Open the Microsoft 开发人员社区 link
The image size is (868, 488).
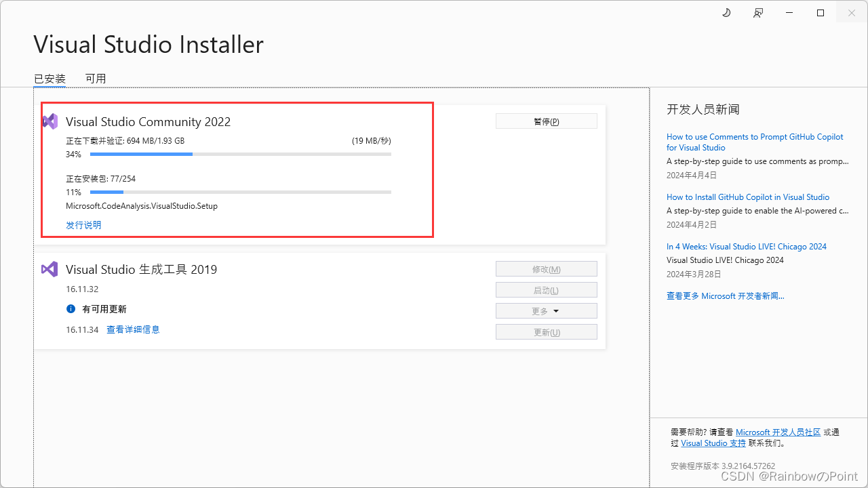pos(778,432)
